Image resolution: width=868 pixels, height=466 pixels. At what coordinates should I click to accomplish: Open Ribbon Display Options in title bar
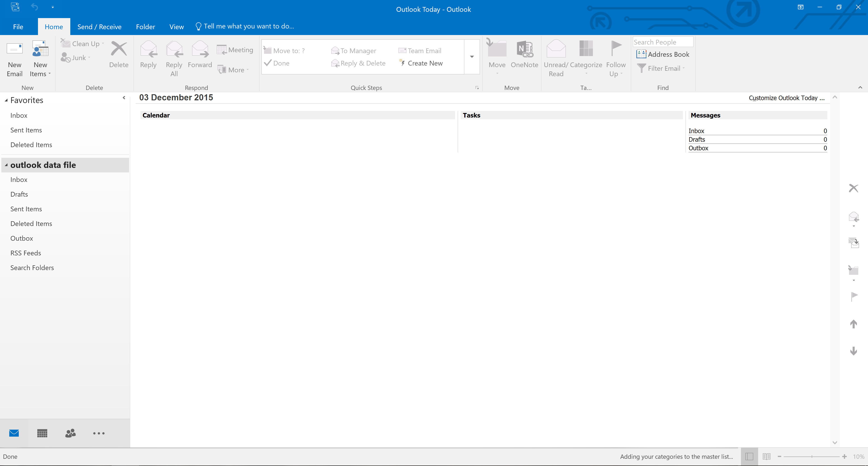coord(801,7)
